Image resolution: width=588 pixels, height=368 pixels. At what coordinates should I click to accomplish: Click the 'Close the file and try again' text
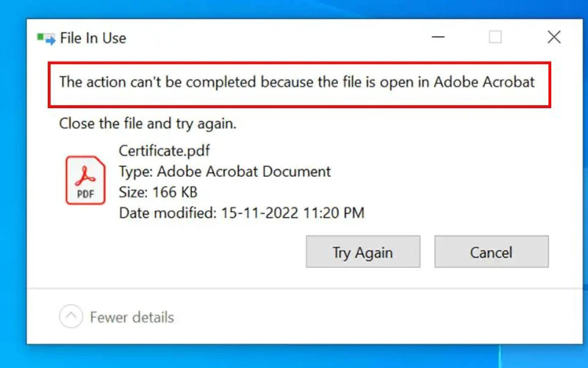pos(148,123)
